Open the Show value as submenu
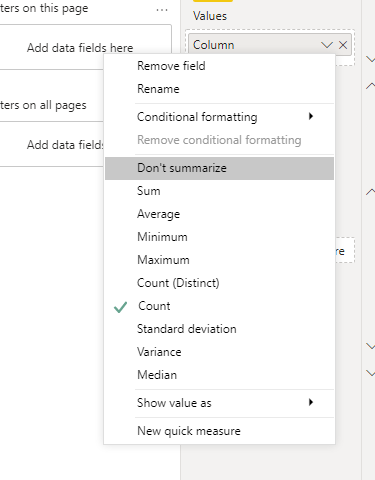 click(219, 403)
